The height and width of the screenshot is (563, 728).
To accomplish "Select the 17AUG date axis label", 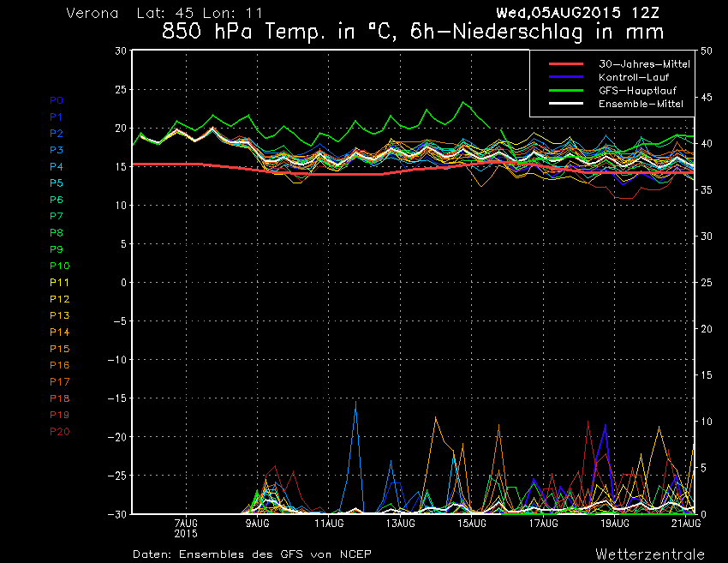I will coord(543,524).
